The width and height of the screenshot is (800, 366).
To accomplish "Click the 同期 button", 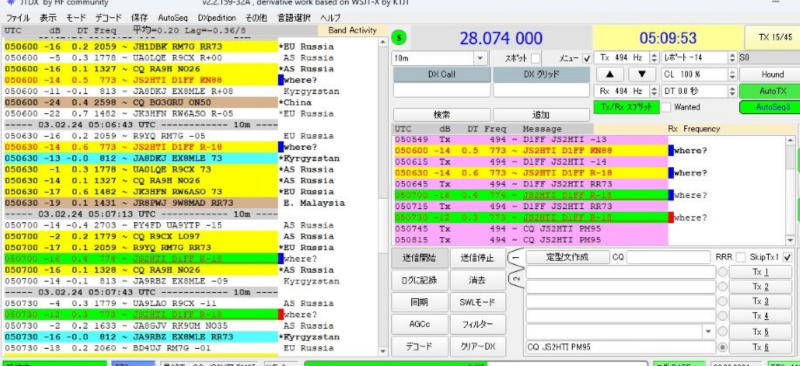I will coord(420,302).
